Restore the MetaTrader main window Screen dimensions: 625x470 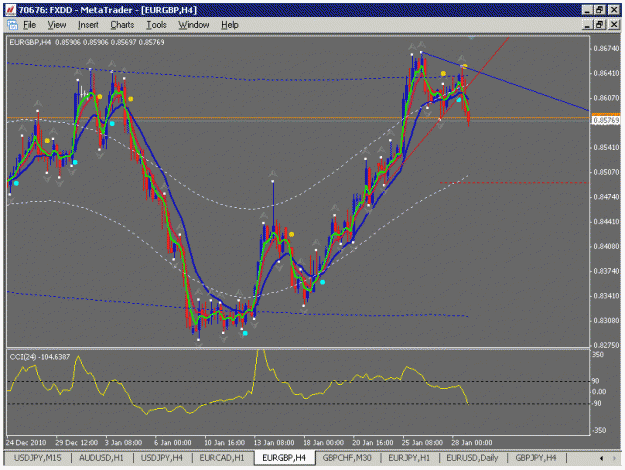coord(600,10)
